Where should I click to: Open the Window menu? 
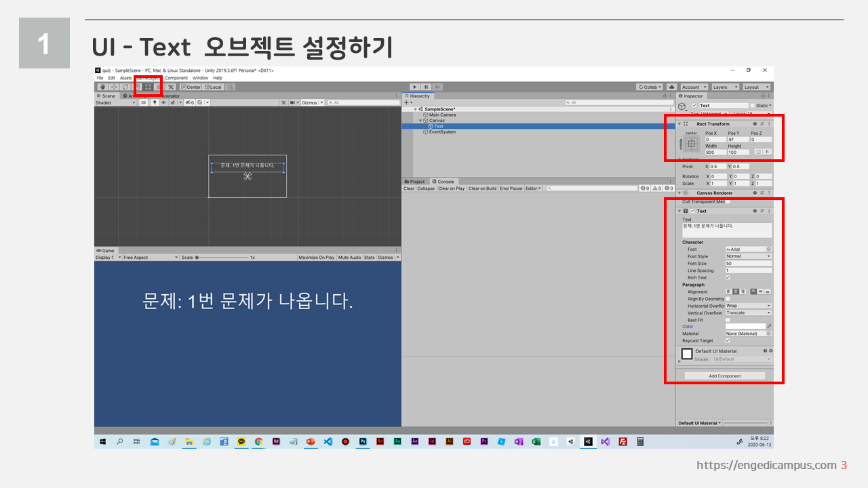click(201, 78)
